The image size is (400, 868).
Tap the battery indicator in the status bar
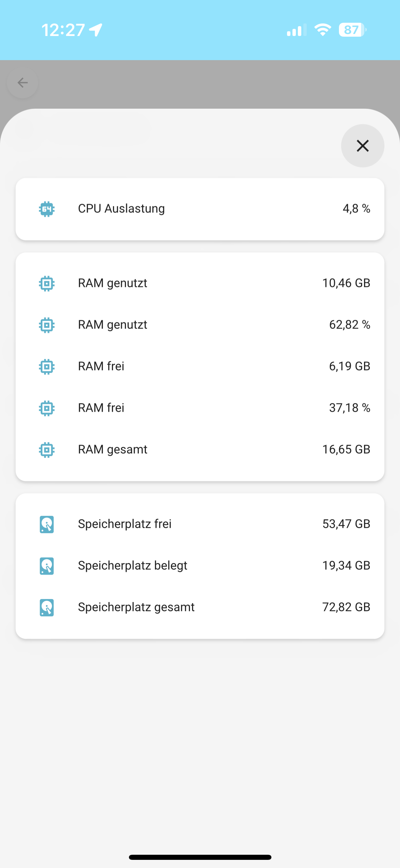coord(352,30)
